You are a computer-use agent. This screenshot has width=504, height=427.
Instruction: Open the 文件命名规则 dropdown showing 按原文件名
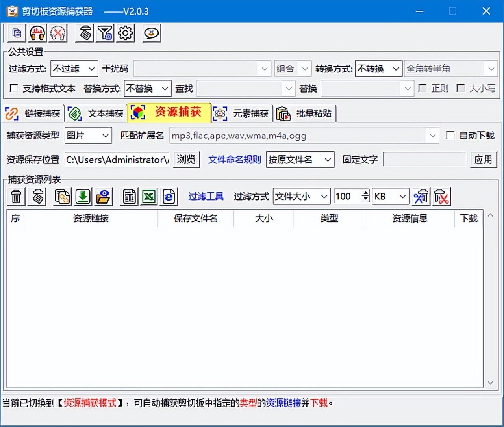pos(300,160)
